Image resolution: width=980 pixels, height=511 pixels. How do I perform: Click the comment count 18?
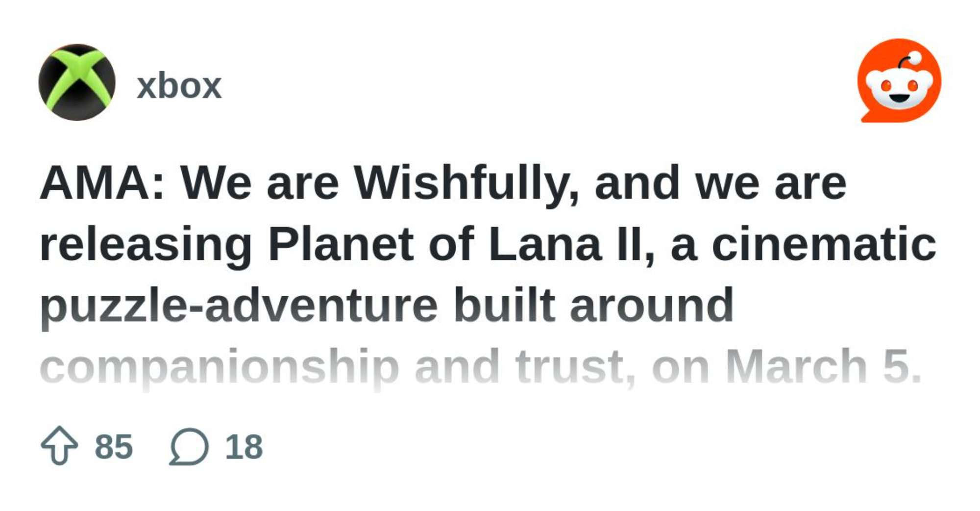(244, 447)
